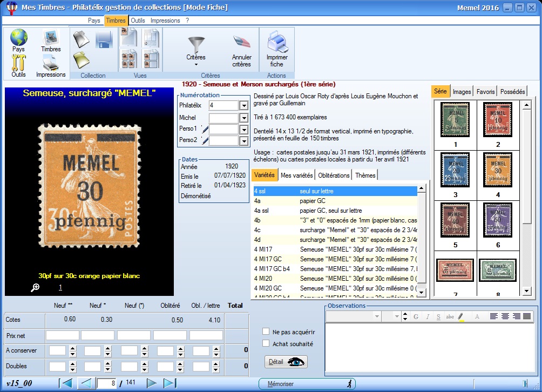Viewport: 542px width, 392px height.
Task: Open the Timbres stamp icon
Action: click(x=51, y=37)
